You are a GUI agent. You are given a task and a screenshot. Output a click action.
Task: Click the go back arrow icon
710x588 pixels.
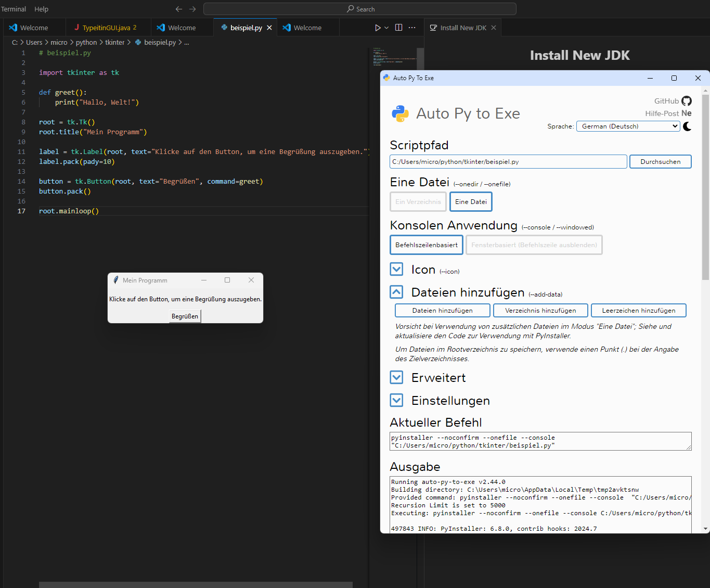pos(179,9)
